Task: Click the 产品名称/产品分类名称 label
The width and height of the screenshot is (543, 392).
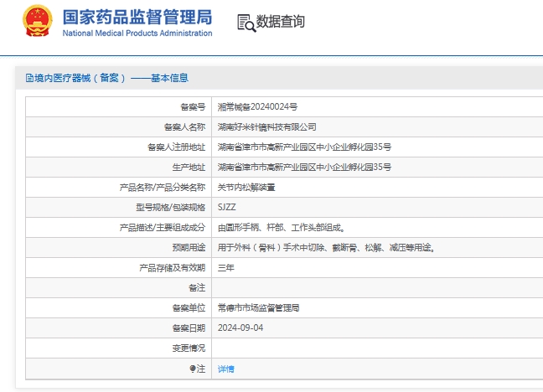Action: (163, 188)
